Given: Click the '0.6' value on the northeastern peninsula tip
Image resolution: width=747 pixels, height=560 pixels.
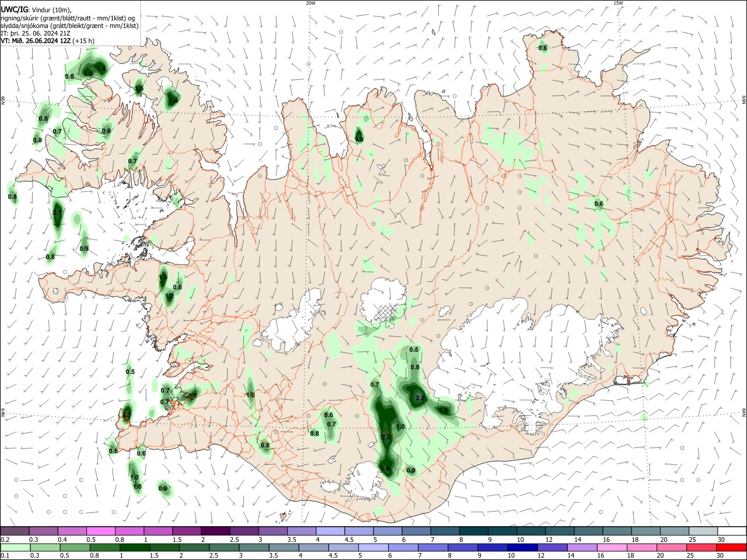Looking at the screenshot, I should [543, 48].
